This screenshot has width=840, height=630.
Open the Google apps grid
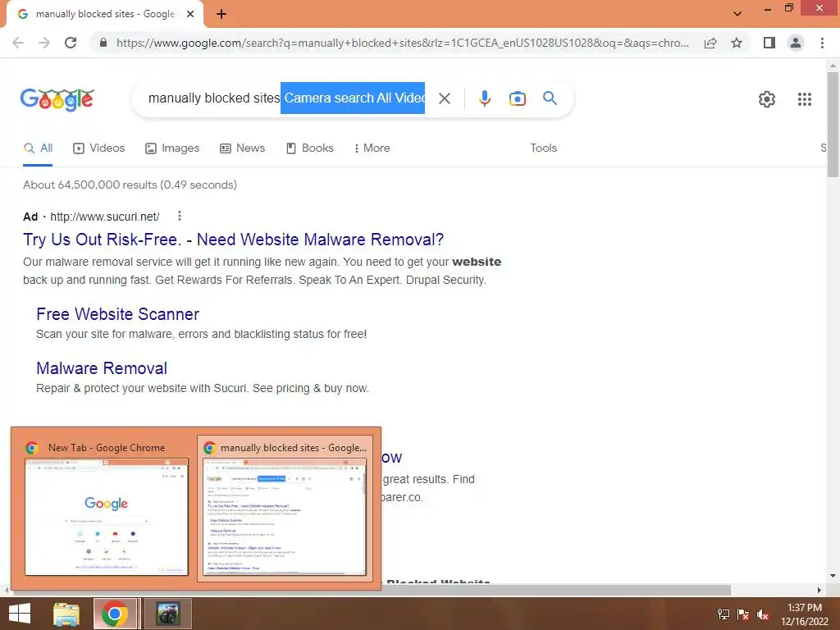pyautogui.click(x=805, y=99)
